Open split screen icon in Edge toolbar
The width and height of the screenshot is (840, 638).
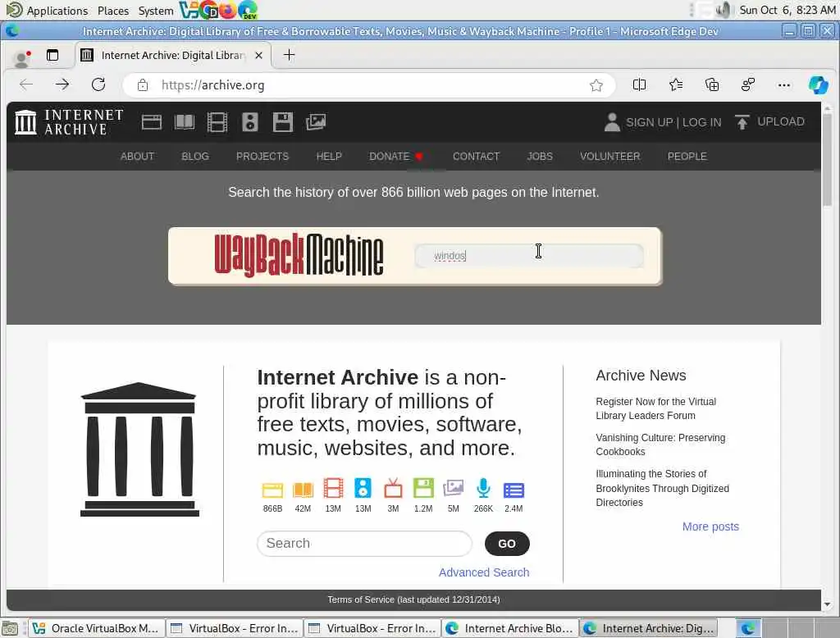click(x=639, y=84)
